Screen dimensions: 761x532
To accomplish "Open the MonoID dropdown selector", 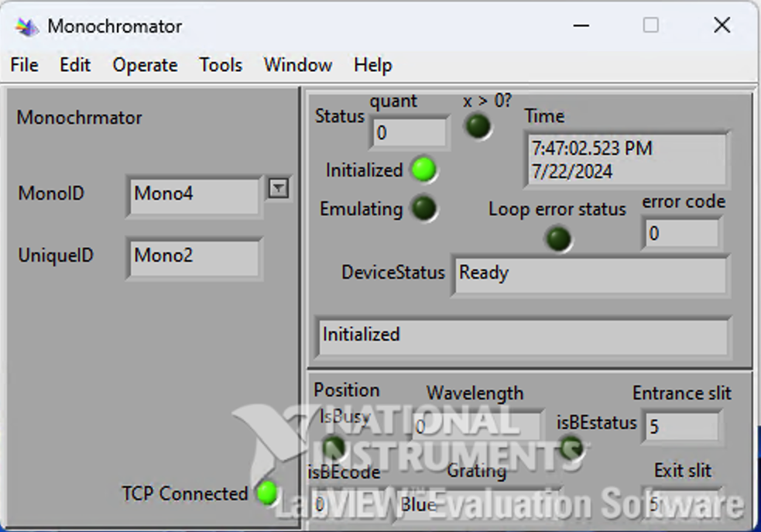I will click(278, 188).
